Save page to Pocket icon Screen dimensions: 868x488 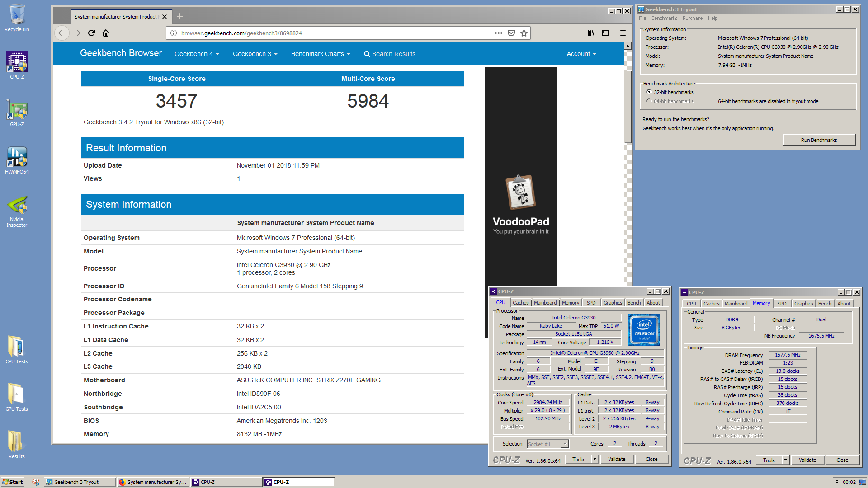point(511,33)
